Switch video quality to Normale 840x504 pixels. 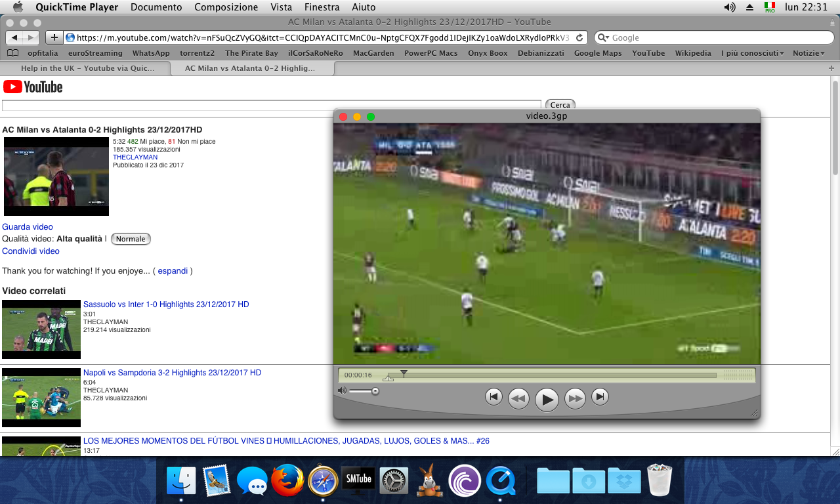(x=131, y=239)
